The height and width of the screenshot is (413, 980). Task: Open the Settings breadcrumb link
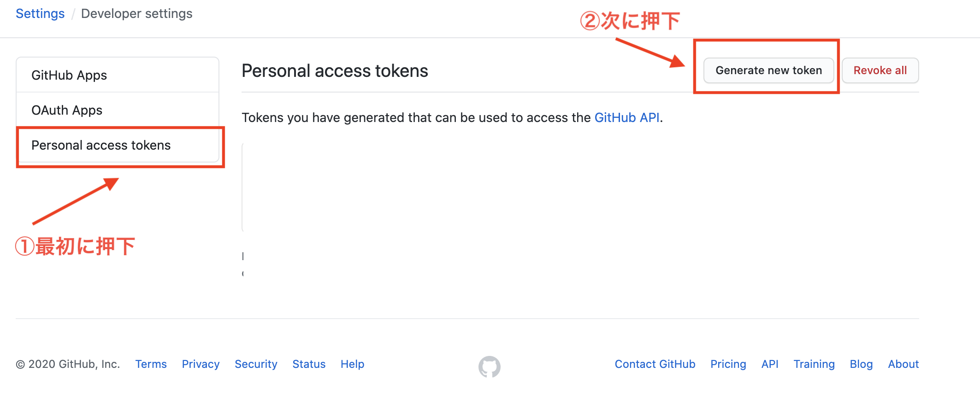tap(40, 14)
